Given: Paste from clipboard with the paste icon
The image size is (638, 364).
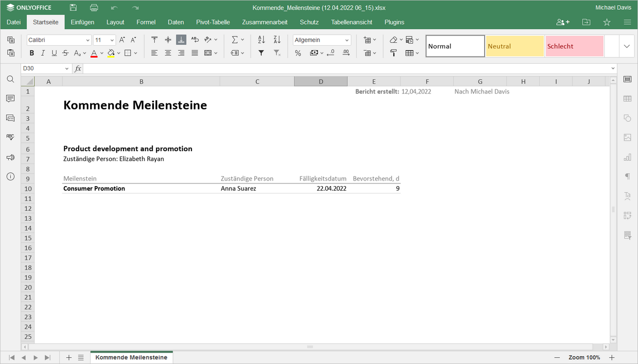Looking at the screenshot, I should pyautogui.click(x=11, y=52).
